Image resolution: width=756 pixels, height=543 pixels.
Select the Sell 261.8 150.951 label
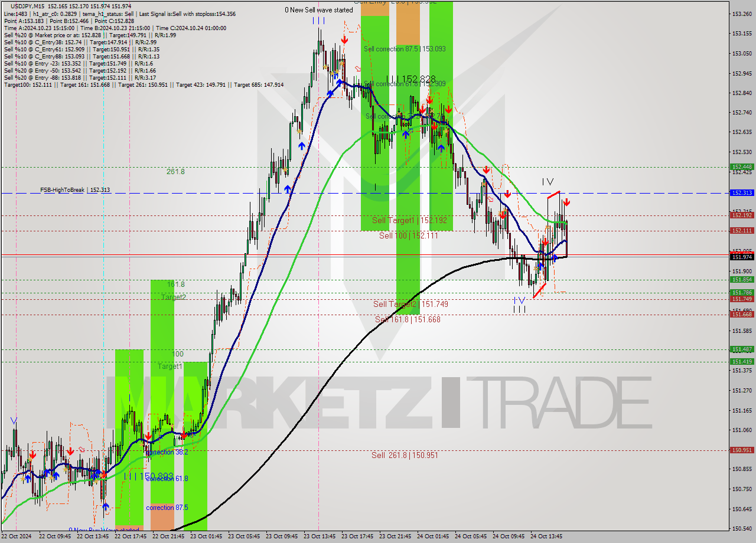[x=405, y=455]
